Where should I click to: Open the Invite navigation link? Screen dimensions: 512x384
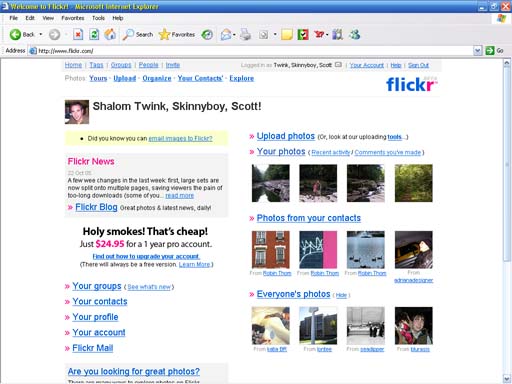(x=173, y=65)
